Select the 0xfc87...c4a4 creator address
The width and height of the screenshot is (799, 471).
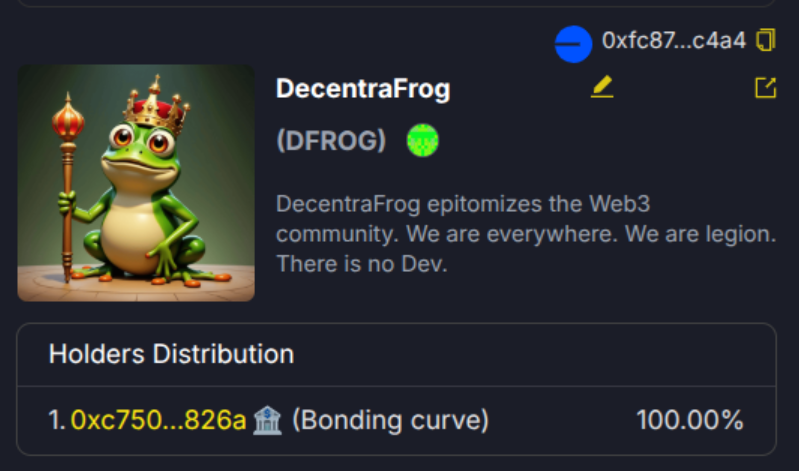click(674, 40)
